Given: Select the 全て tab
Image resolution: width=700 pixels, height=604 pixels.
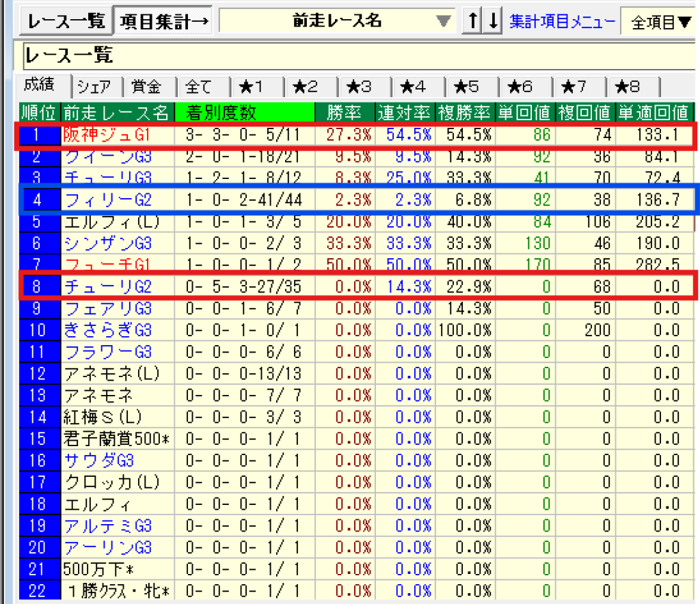Looking at the screenshot, I should tap(199, 87).
